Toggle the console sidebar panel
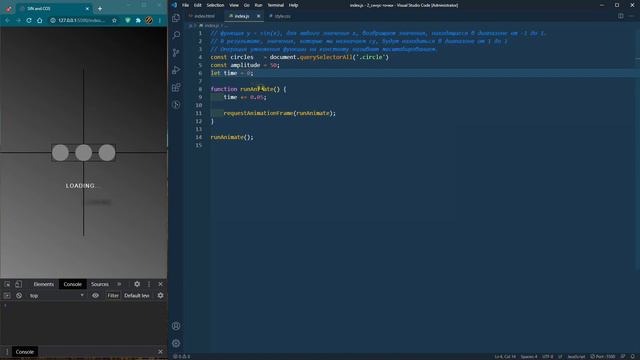The height and width of the screenshot is (360, 640). click(x=7, y=296)
